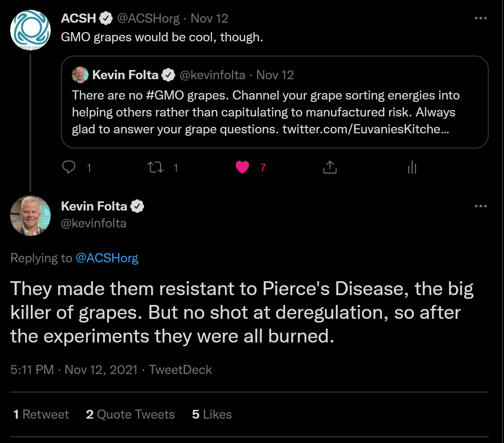This screenshot has height=443, width=504.
Task: Click the share icon on ACSH tweet
Action: 330,167
